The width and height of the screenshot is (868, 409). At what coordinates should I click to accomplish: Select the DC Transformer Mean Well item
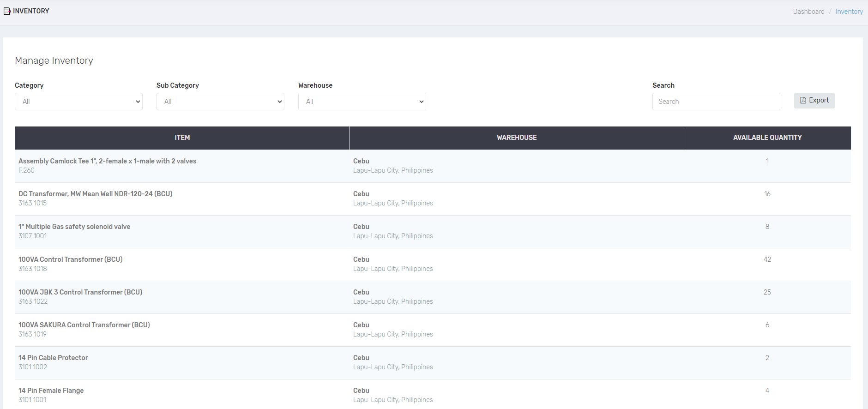click(x=95, y=194)
